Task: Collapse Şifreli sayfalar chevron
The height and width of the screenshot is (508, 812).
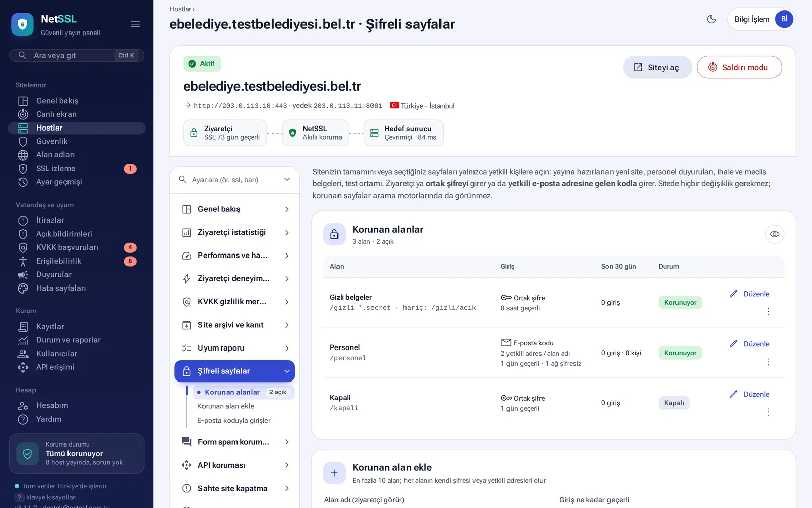Action: [x=287, y=371]
